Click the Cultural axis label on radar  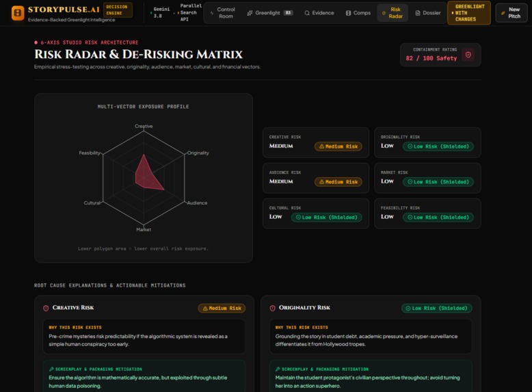(92, 202)
